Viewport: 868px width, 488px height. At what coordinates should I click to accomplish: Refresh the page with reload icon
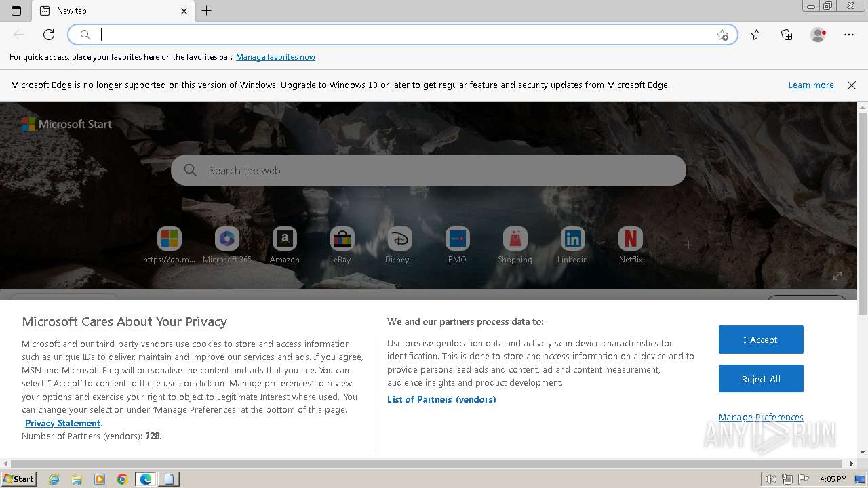point(49,35)
